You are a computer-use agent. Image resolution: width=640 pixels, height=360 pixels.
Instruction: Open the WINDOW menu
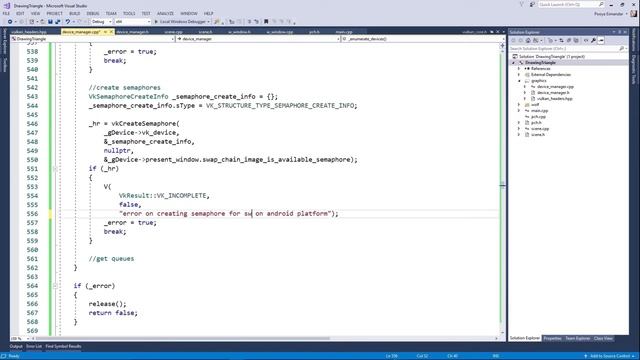point(189,13)
